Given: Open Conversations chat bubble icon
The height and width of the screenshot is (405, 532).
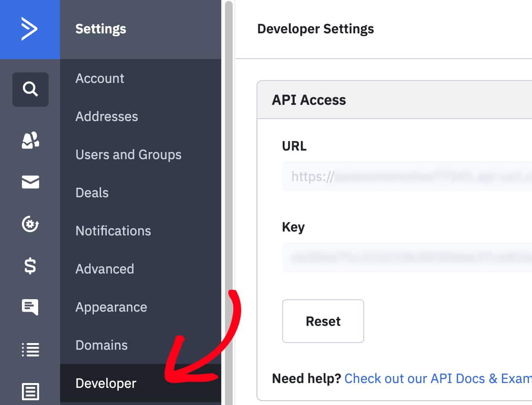Looking at the screenshot, I should pos(30,307).
